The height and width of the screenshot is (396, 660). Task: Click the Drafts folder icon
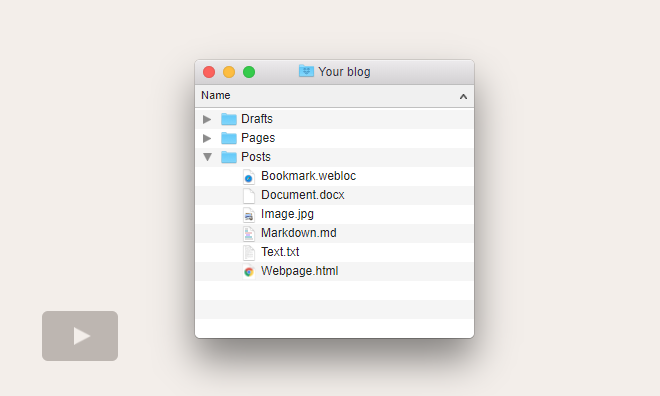pos(229,119)
